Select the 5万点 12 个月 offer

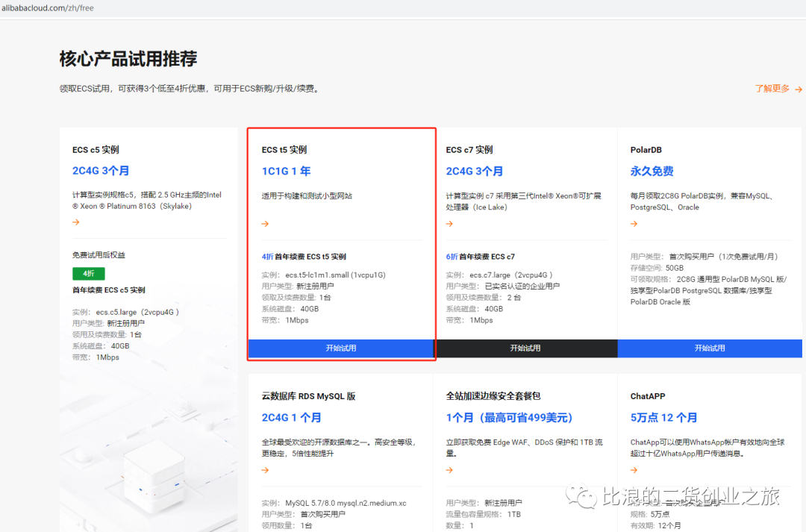(663, 417)
